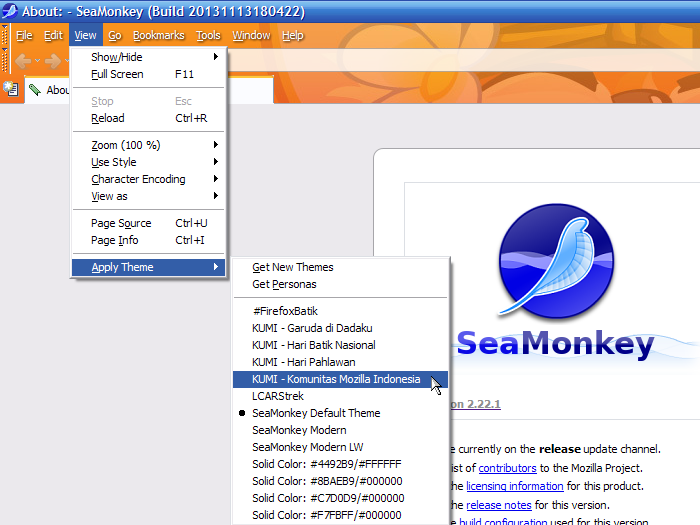Expand the Character Encoding submenu
This screenshot has width=700, height=525.
click(x=149, y=179)
